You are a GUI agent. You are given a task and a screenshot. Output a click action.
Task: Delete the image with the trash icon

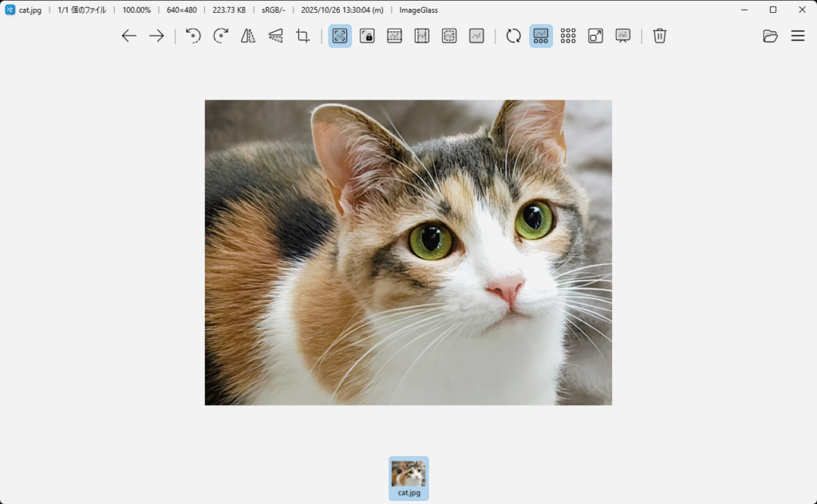pyautogui.click(x=659, y=36)
